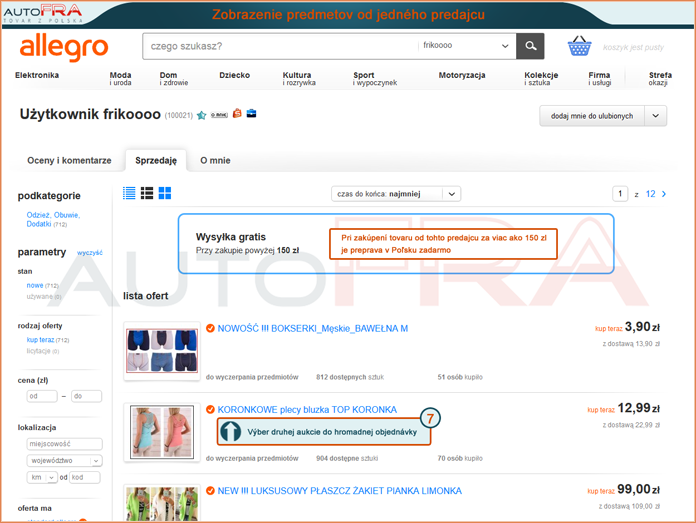Open the 'Sport i wypoczynek' category menu
The height and width of the screenshot is (523, 696).
tap(375, 79)
